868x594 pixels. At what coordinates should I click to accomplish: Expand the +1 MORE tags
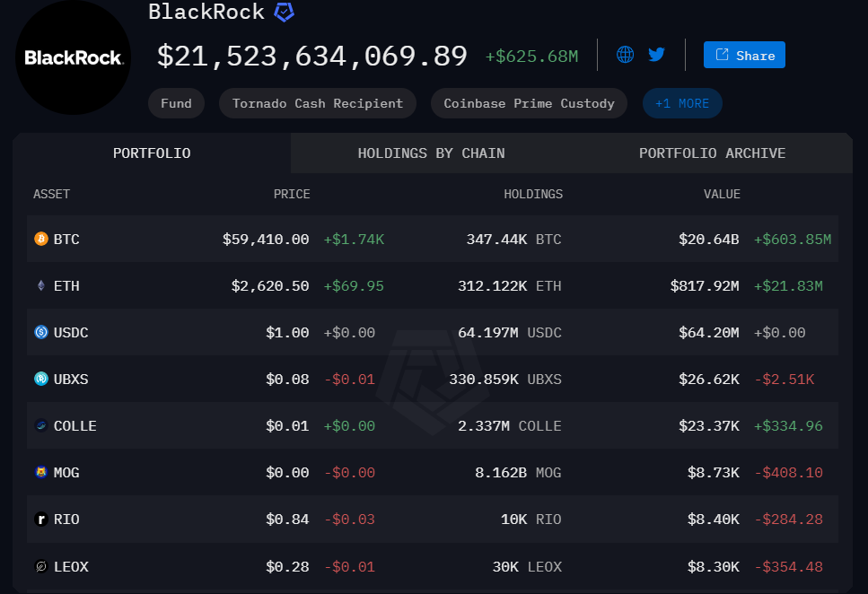pyautogui.click(x=682, y=103)
